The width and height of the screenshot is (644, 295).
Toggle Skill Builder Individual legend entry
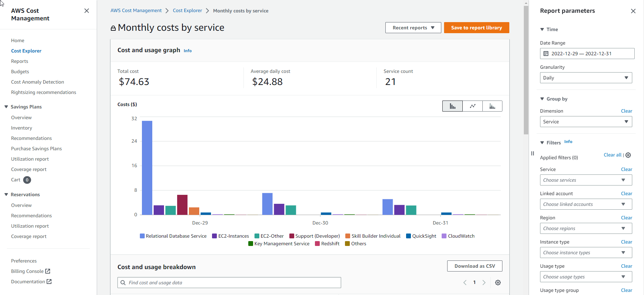373,236
